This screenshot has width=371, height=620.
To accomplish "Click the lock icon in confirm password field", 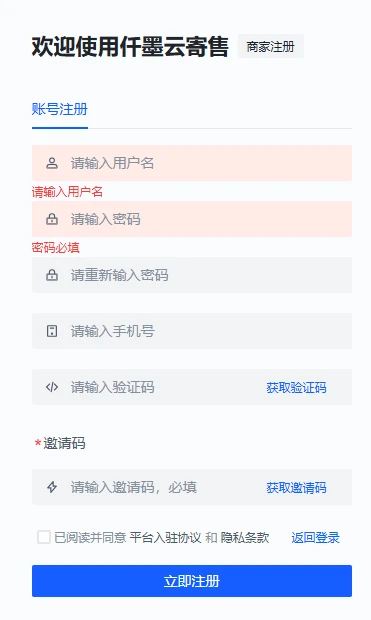I will pos(52,275).
